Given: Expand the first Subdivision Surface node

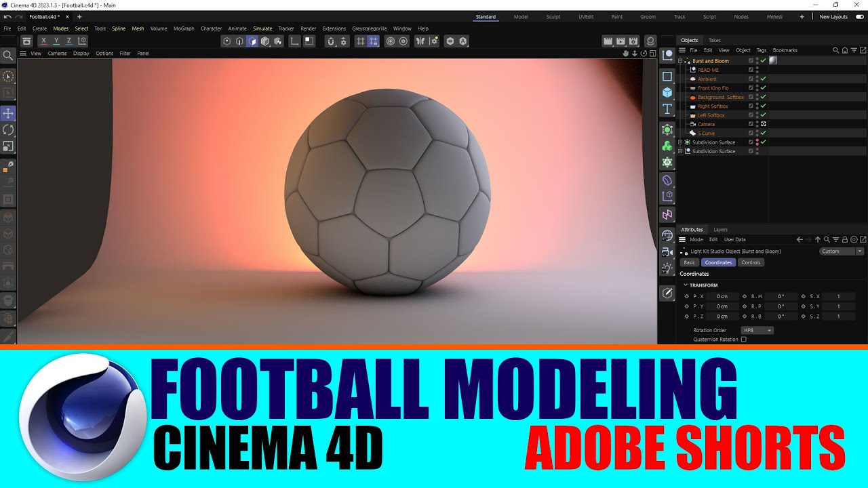Looking at the screenshot, I should coord(680,142).
